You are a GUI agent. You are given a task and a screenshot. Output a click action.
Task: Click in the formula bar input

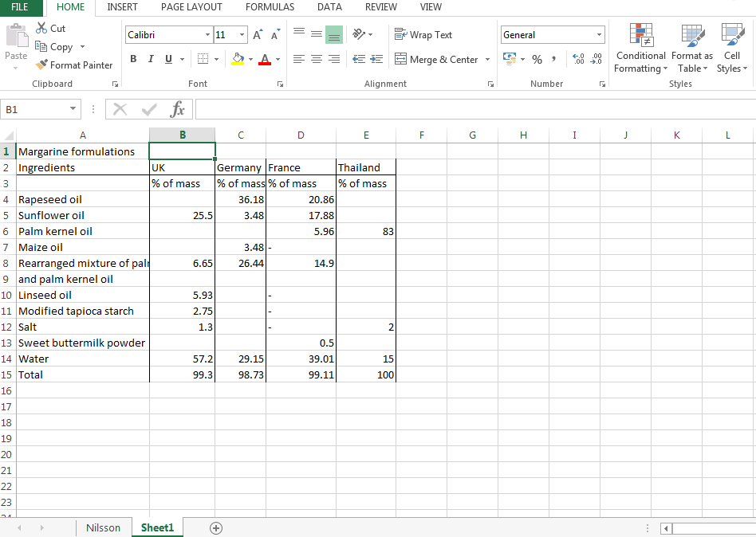coord(475,109)
